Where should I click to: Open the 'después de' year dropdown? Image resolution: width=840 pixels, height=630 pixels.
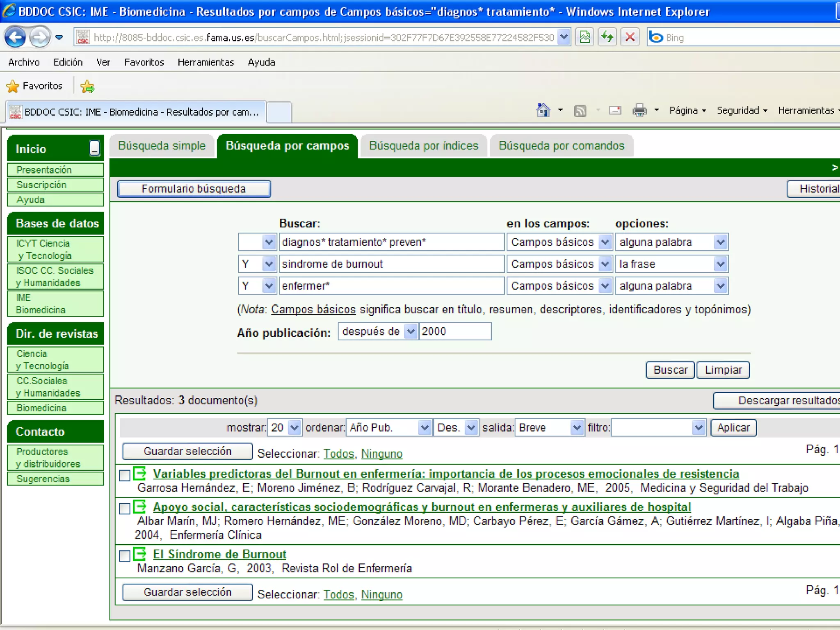tap(410, 331)
